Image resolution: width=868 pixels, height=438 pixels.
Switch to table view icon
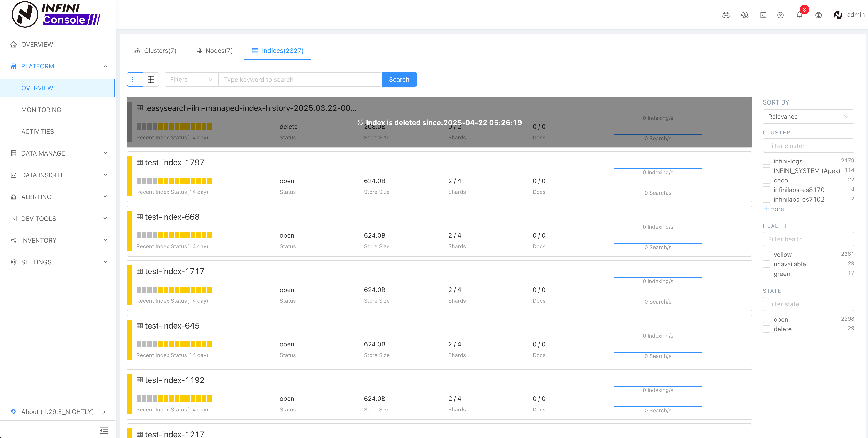point(151,80)
